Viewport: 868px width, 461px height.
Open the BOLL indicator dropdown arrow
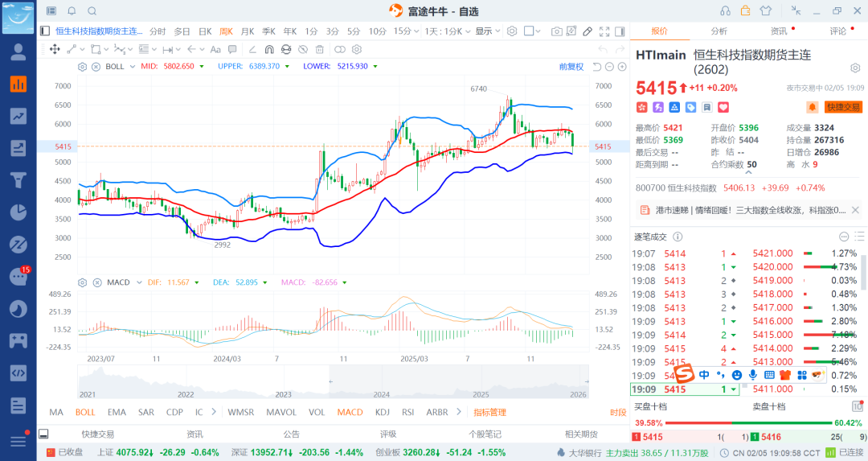(133, 66)
